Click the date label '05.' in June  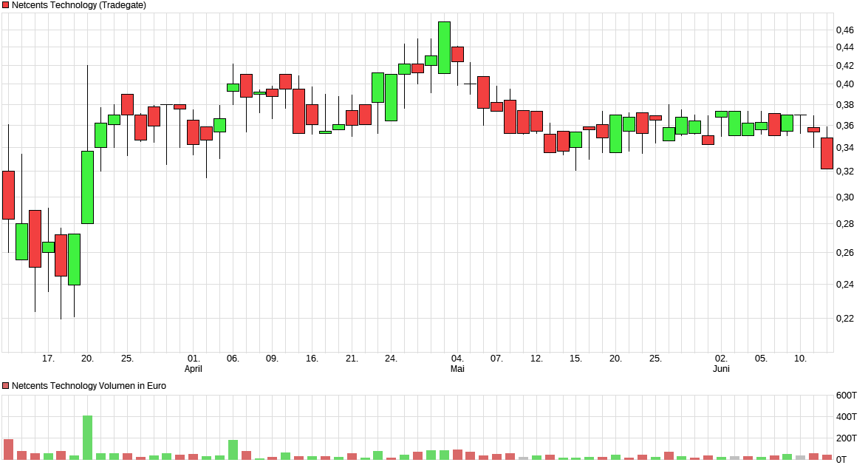(761, 359)
